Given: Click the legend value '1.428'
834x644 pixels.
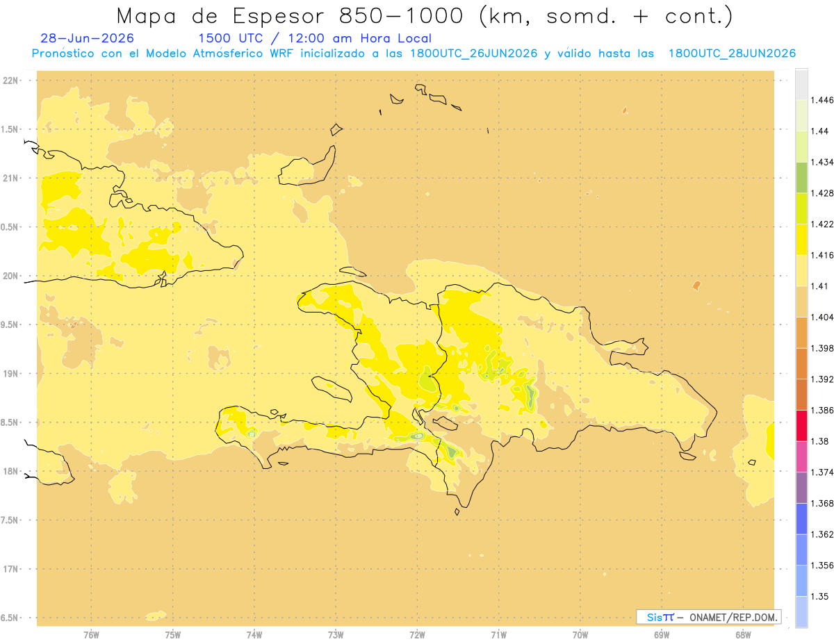Looking at the screenshot, I should click(824, 193).
